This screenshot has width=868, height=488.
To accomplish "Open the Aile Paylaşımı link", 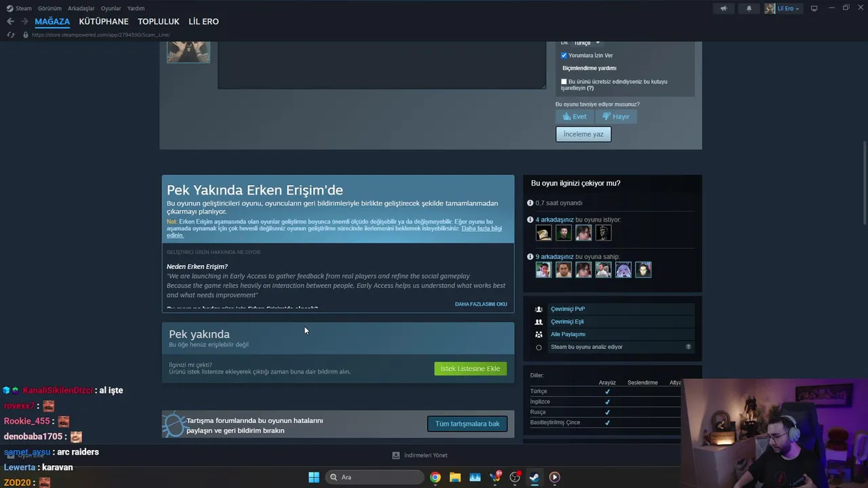I will [x=568, y=334].
